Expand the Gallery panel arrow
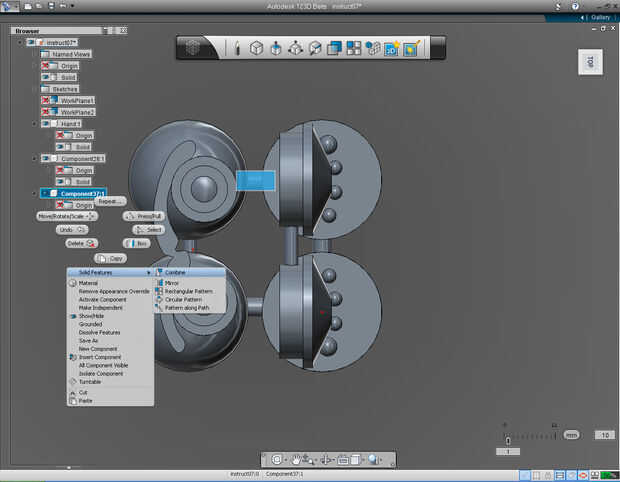 (x=582, y=17)
